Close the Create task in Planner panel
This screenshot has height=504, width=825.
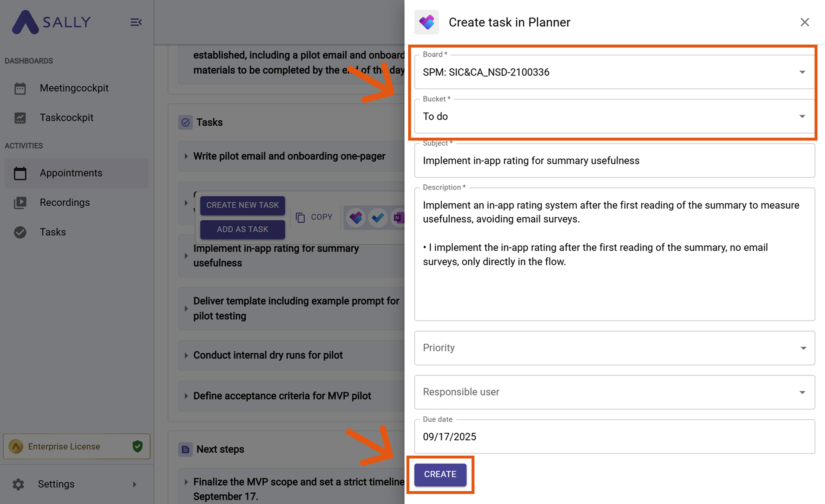click(805, 22)
